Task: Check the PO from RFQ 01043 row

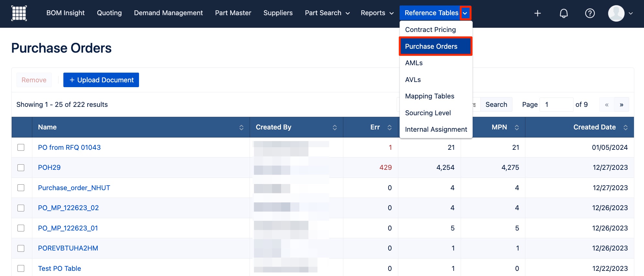Action: (21, 148)
